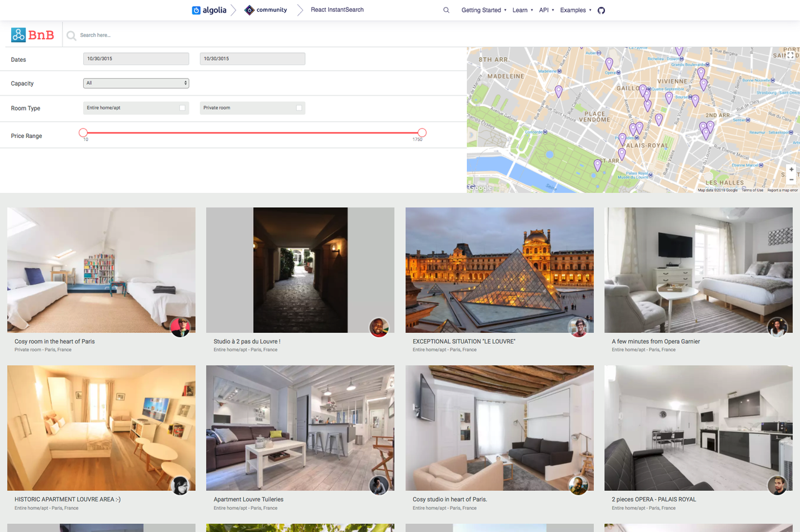Click the GitHub icon in top navigation
The height and width of the screenshot is (532, 800).
(x=601, y=10)
